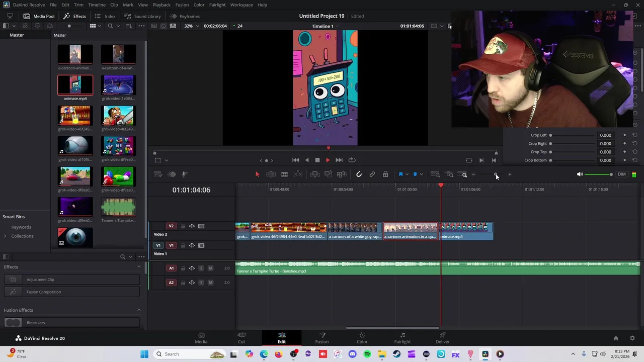The width and height of the screenshot is (644, 362).
Task: Expand the Keywords smart bin
Action: point(21,227)
